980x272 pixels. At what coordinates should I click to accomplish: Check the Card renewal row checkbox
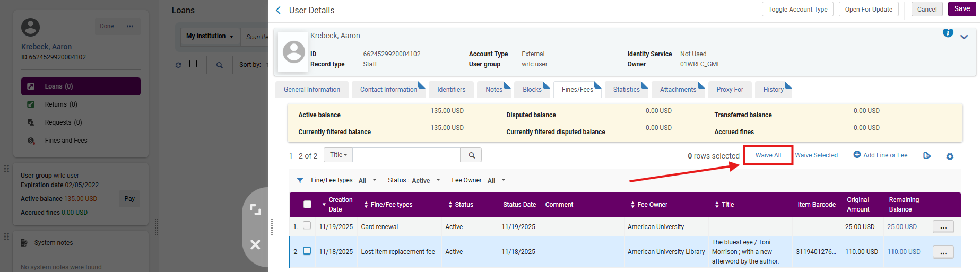pyautogui.click(x=307, y=226)
